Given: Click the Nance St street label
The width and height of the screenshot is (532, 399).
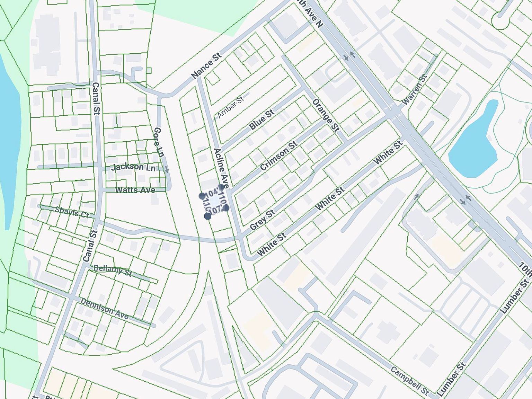Looking at the screenshot, I should 206,65.
